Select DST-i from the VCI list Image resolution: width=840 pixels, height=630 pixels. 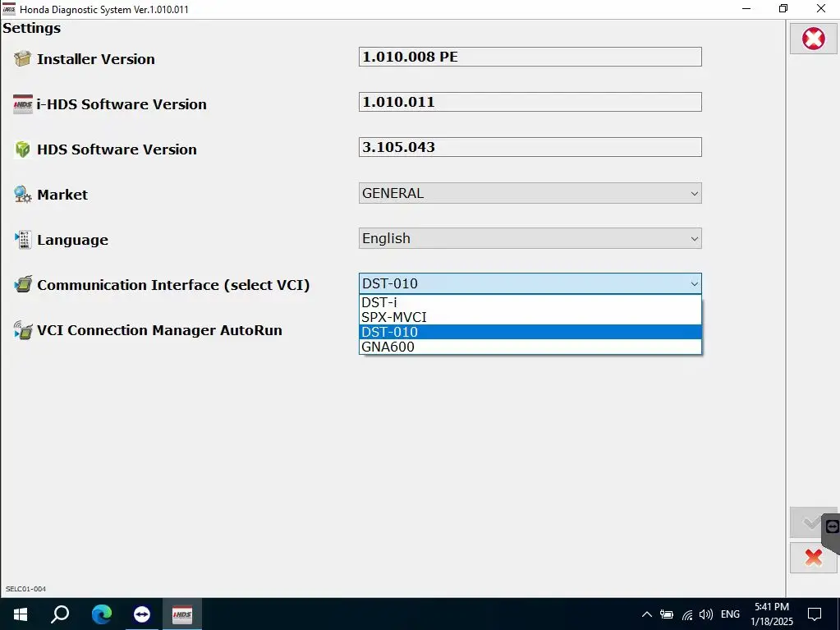pyautogui.click(x=530, y=302)
